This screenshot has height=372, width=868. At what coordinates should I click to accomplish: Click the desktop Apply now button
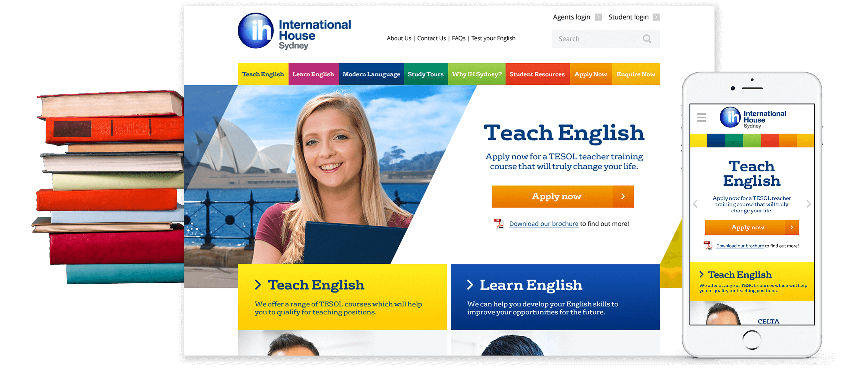tap(562, 197)
